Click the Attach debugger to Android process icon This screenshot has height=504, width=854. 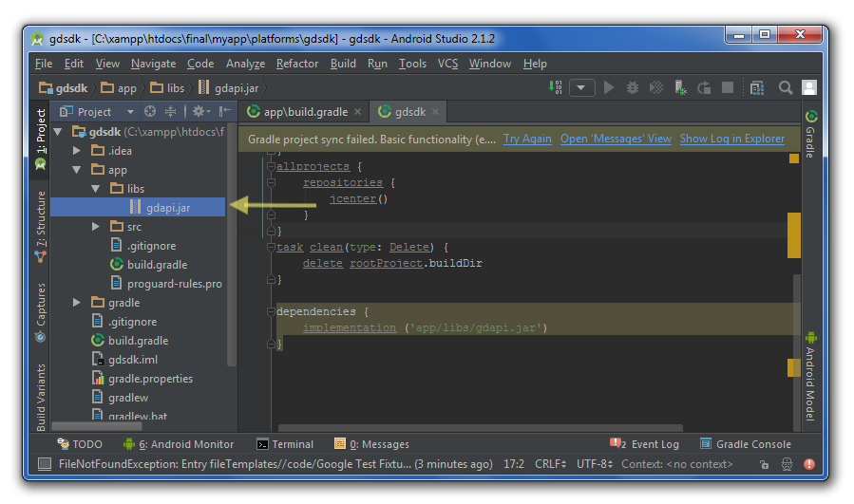[680, 88]
